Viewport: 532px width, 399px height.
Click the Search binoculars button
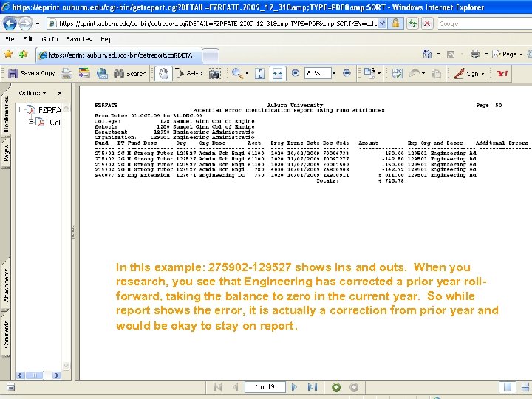(129, 73)
